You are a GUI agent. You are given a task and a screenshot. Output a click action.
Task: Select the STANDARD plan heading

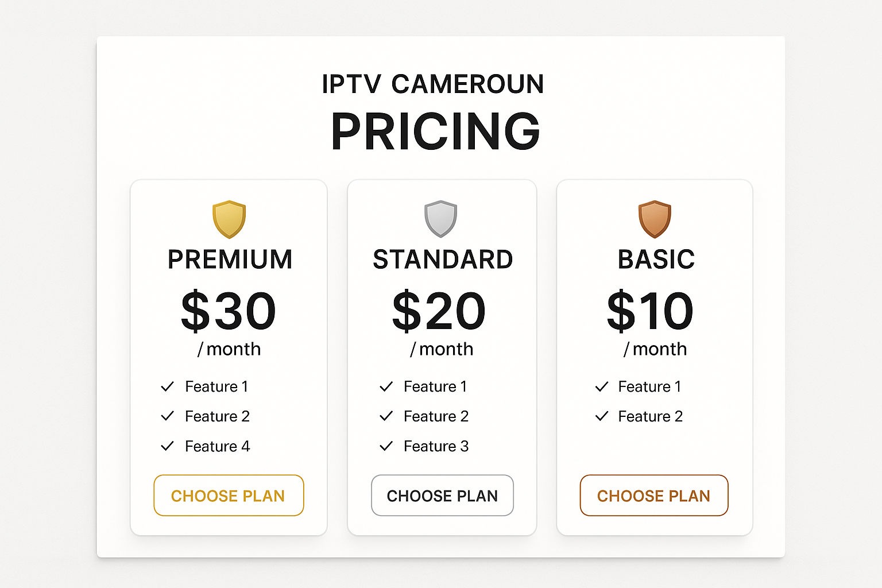pos(443,260)
